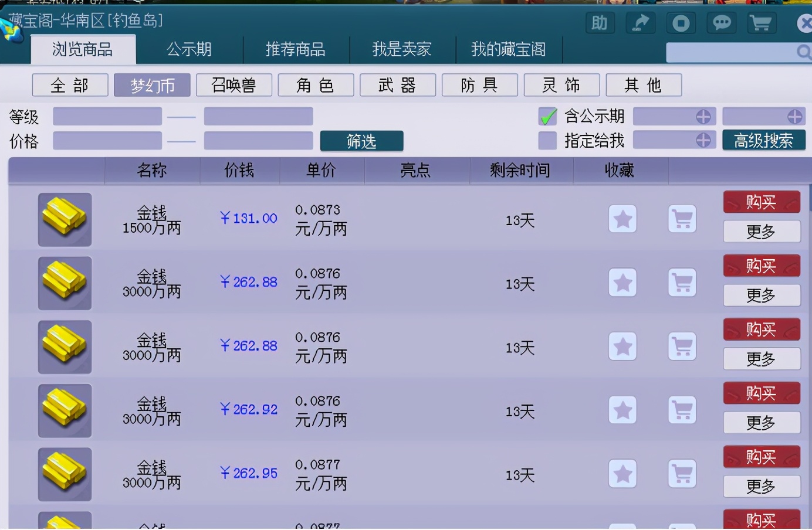The width and height of the screenshot is (812, 530).
Task: Expand 更多 options for the first listing
Action: [x=762, y=232]
